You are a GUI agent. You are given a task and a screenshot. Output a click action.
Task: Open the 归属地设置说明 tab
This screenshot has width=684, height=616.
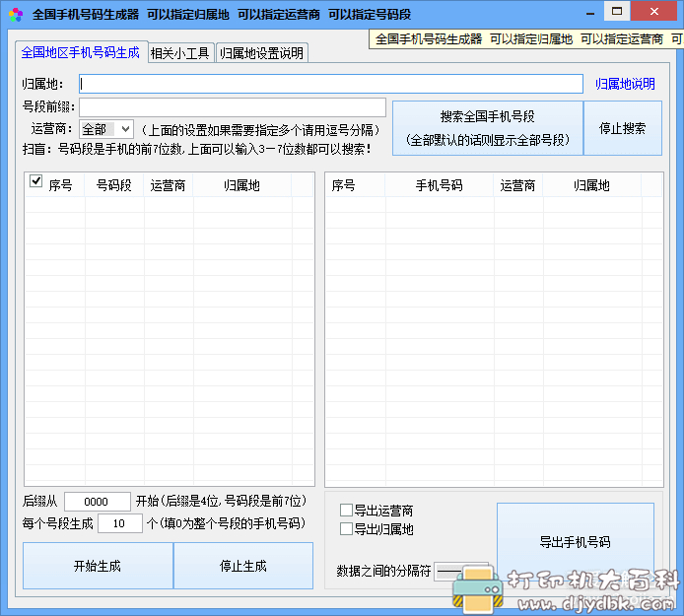coord(262,53)
